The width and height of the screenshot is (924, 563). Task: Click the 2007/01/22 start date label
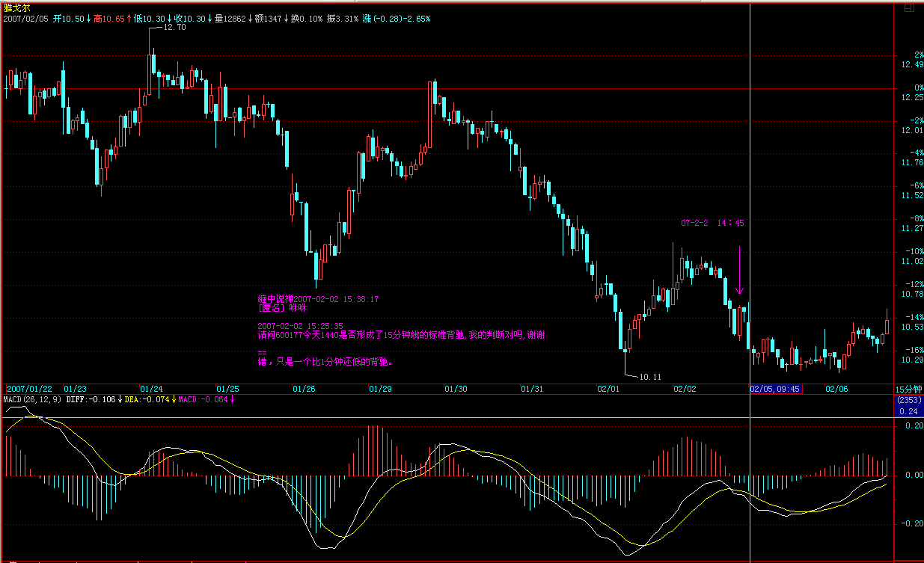30,390
